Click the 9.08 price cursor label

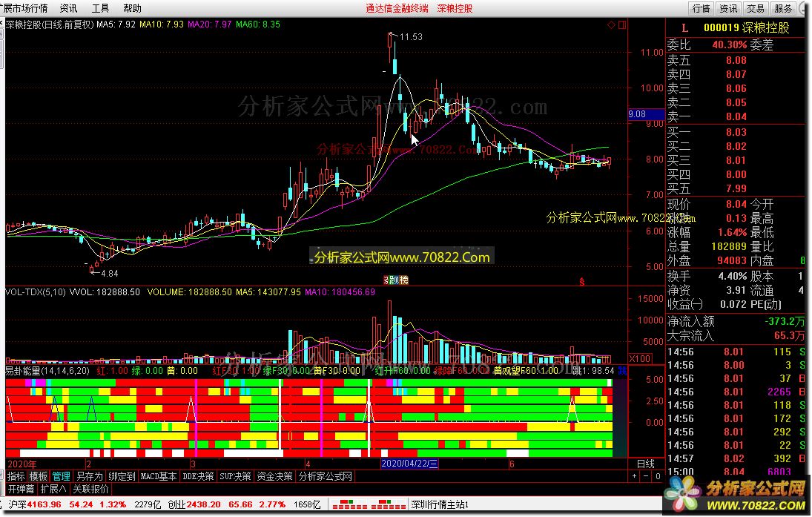coord(646,114)
